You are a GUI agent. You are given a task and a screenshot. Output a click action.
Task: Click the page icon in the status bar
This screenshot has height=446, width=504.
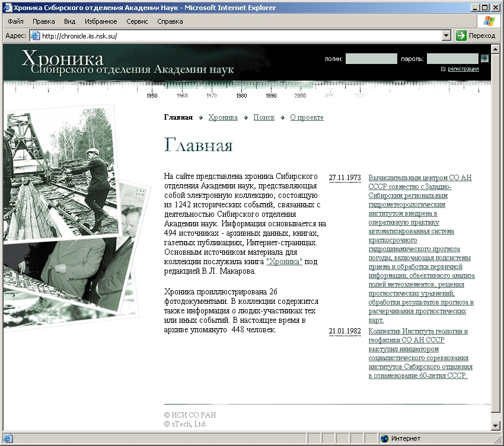pos(8,438)
